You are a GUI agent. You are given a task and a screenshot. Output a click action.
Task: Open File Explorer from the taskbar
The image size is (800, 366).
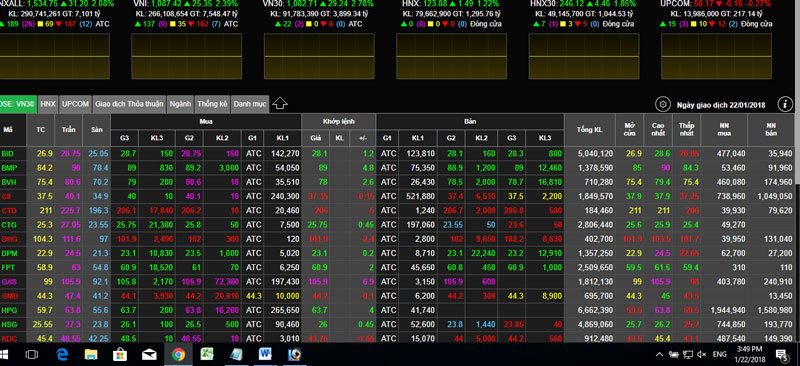click(x=91, y=355)
